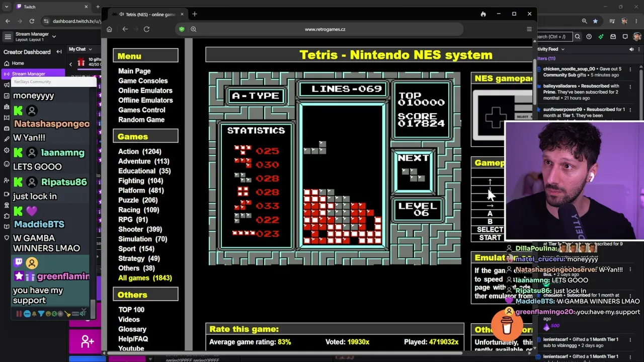644x362 pixels.
Task: Open Game Consoles menu link
Action: click(x=143, y=81)
